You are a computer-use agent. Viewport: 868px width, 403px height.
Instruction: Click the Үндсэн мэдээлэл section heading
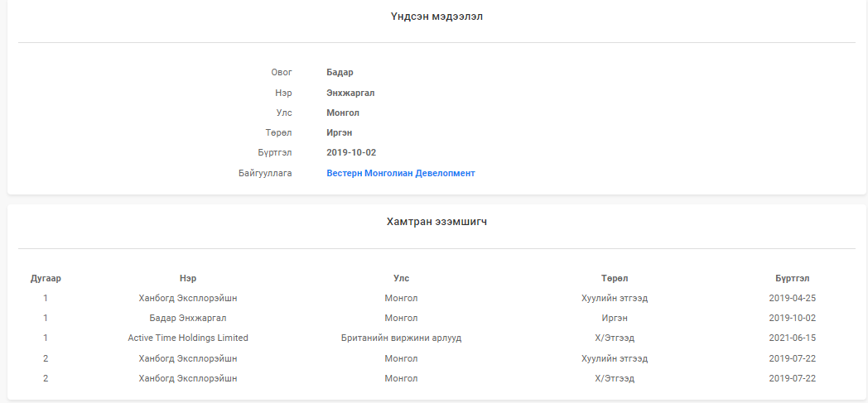(x=436, y=17)
